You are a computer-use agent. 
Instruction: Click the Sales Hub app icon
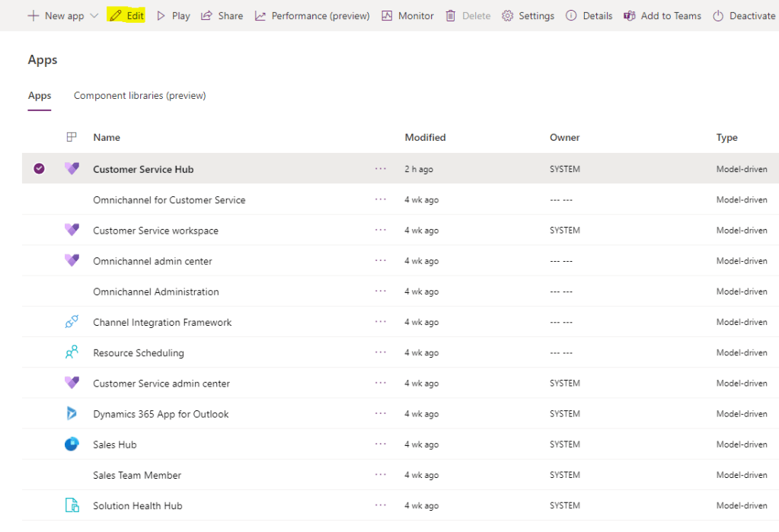click(x=72, y=444)
